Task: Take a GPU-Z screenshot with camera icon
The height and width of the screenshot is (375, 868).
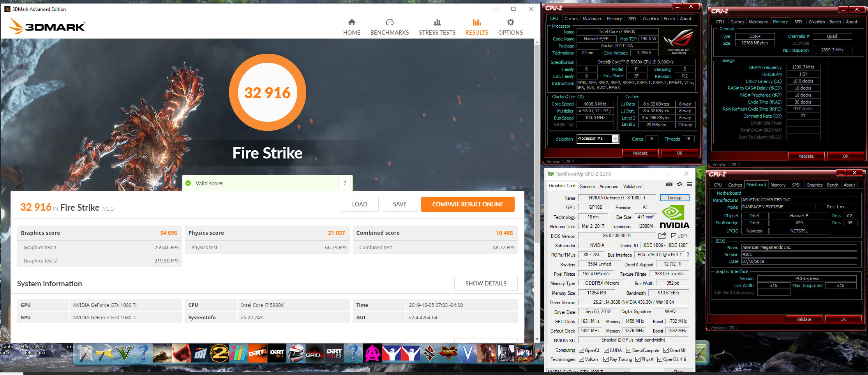Action: 669,184
